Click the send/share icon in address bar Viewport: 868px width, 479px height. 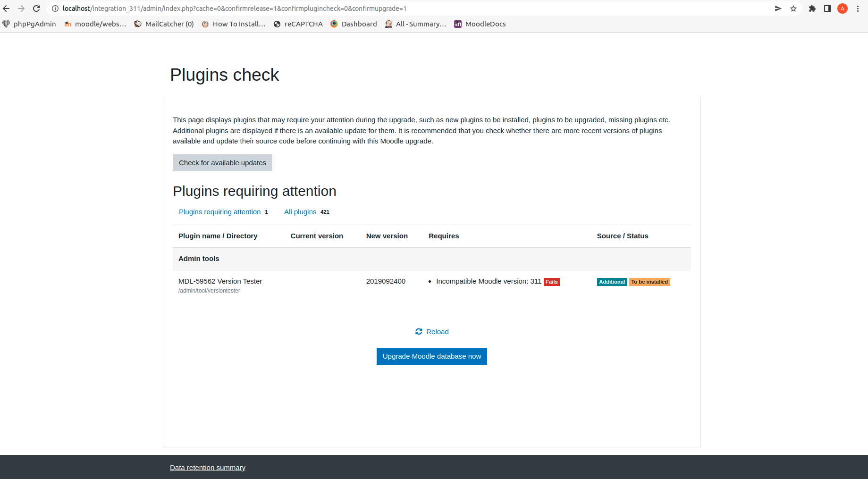[x=778, y=8]
